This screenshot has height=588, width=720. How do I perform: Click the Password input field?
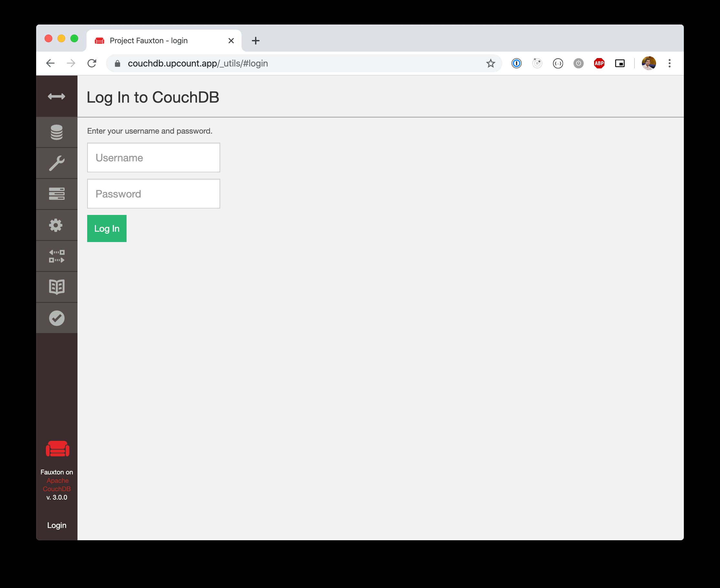[153, 193]
